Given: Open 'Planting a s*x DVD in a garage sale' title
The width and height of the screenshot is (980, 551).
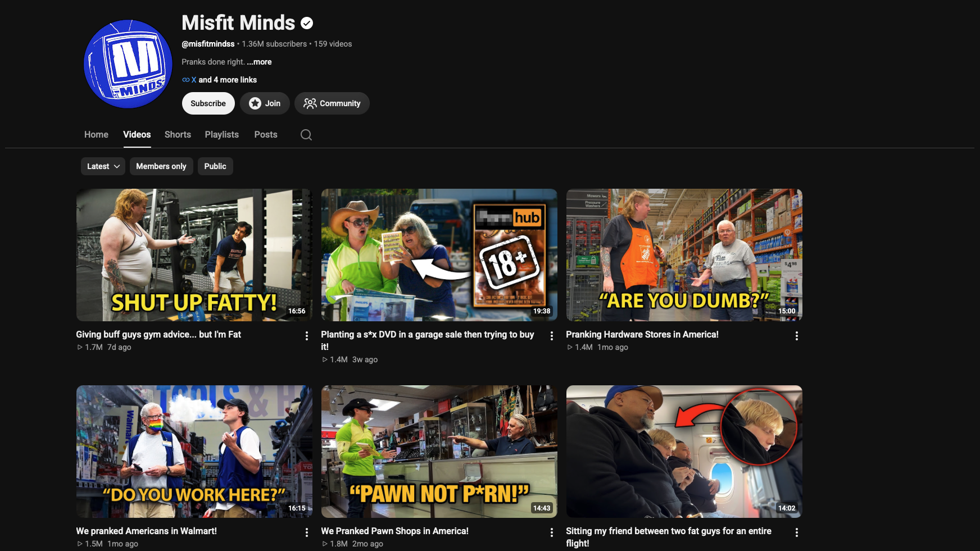Looking at the screenshot, I should 428,340.
